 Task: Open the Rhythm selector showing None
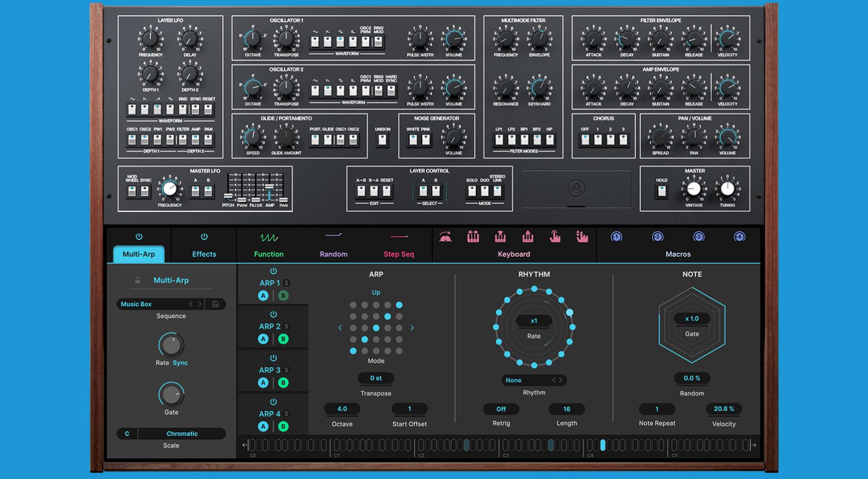533,380
